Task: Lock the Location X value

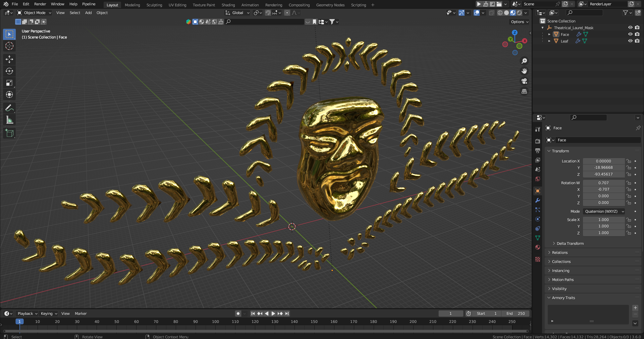Action: pos(629,161)
